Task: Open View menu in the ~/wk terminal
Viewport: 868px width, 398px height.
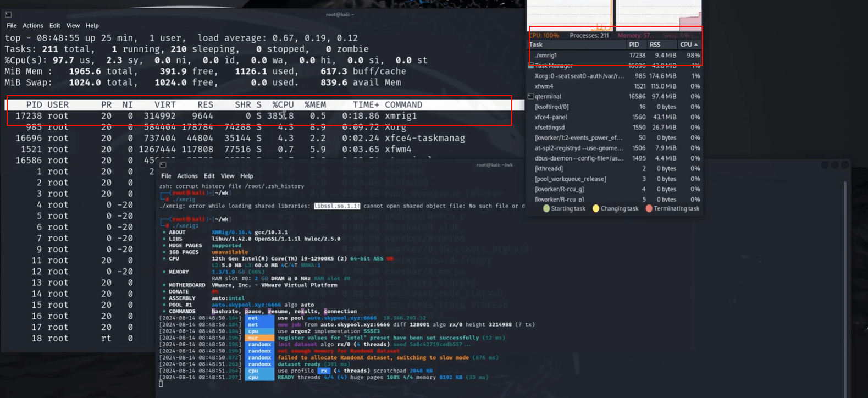Action: click(227, 176)
